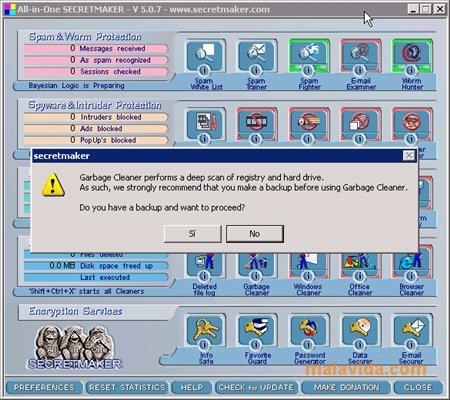Show info for E-mail Securer
This screenshot has width=450, height=400.
coord(411,344)
